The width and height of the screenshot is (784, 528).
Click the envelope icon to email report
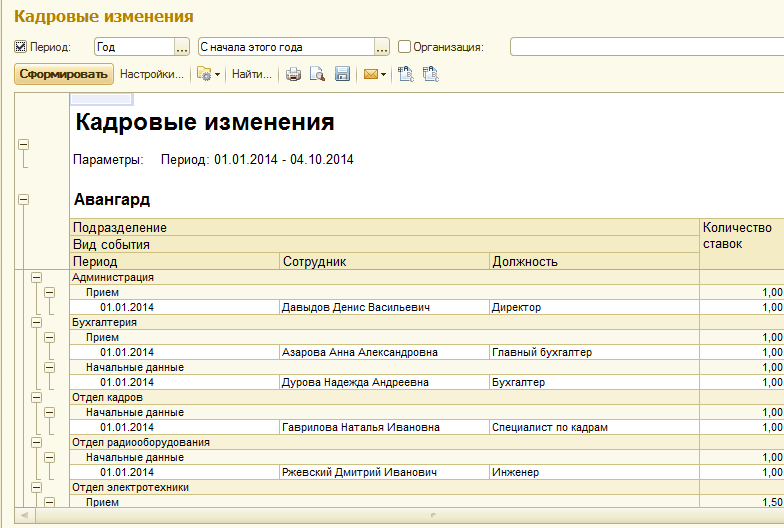click(370, 74)
